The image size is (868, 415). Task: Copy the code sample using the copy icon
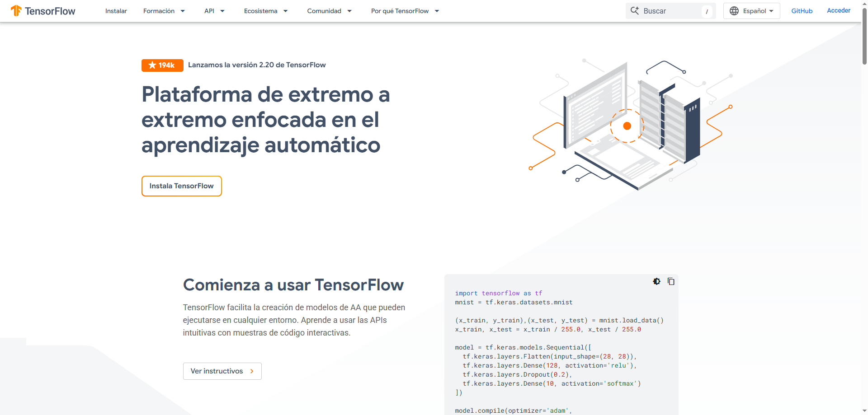671,281
